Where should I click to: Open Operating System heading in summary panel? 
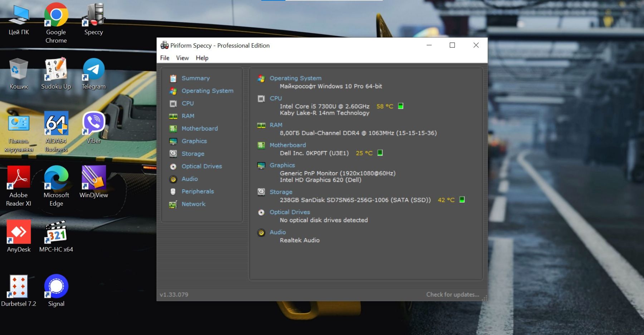coord(296,78)
